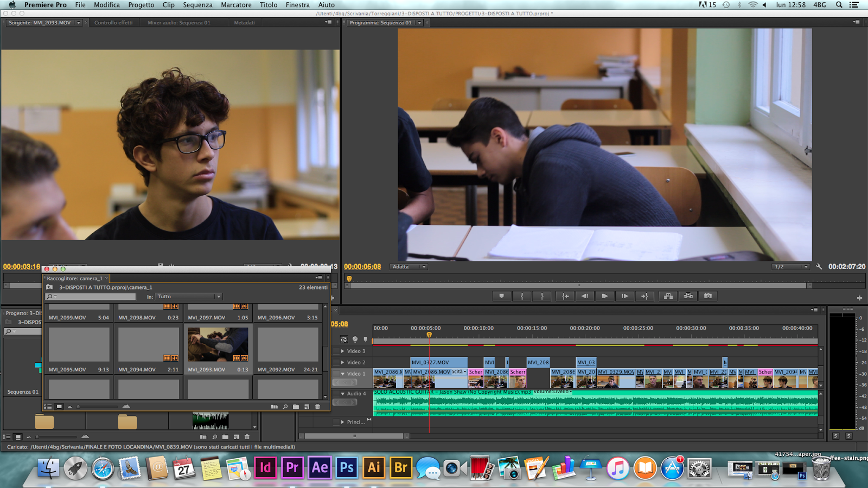Image resolution: width=868 pixels, height=488 pixels.
Task: Switch camera_1 bin to list view
Action: point(48,407)
